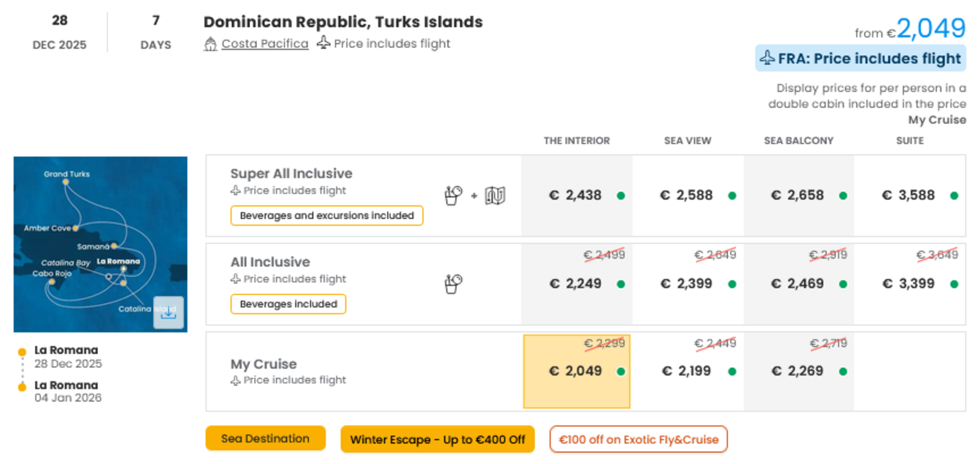
Task: Select Super All Inclusive interior € 2,438
Action: [577, 195]
